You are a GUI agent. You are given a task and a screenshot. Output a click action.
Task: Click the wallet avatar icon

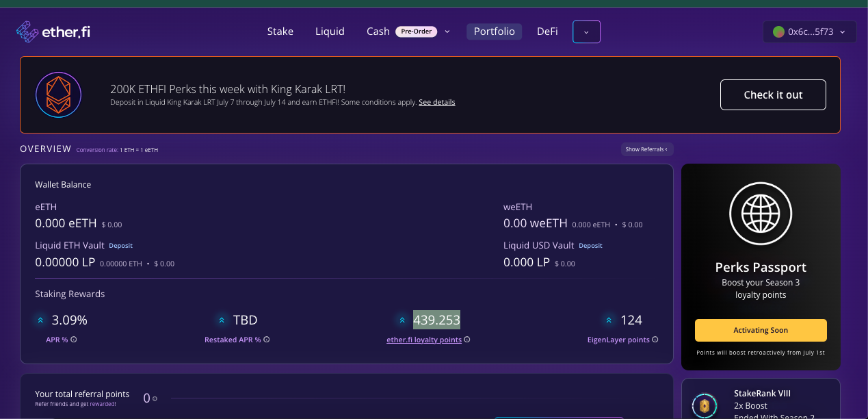778,31
